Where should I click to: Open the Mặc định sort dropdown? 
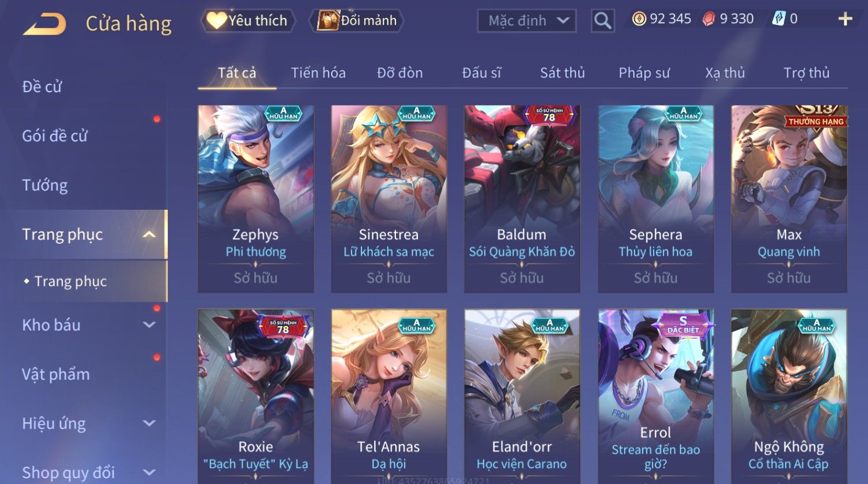(526, 21)
